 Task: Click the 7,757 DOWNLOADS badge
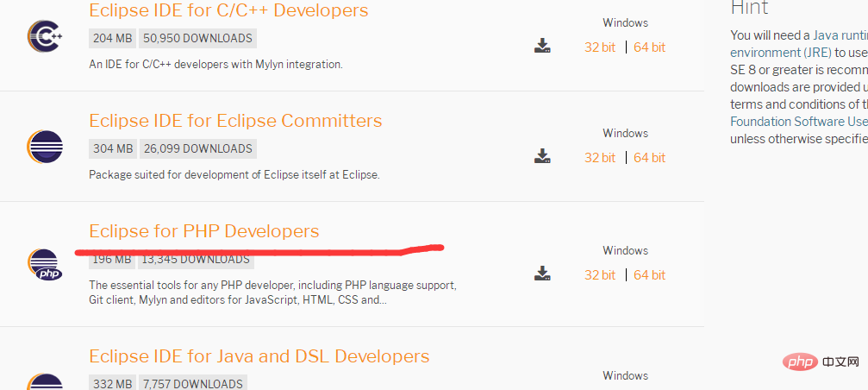point(193,383)
